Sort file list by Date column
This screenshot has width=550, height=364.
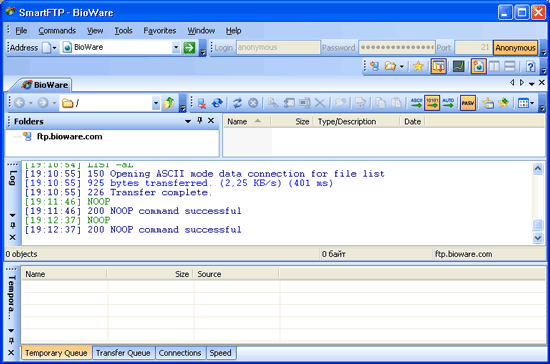pyautogui.click(x=412, y=121)
